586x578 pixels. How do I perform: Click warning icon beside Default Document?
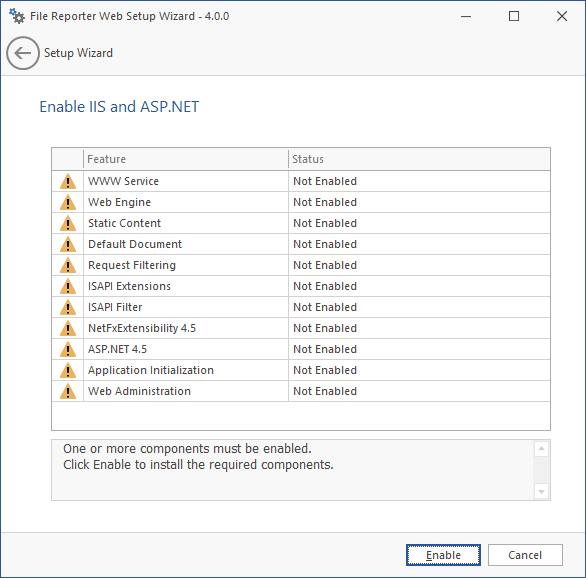pos(68,244)
